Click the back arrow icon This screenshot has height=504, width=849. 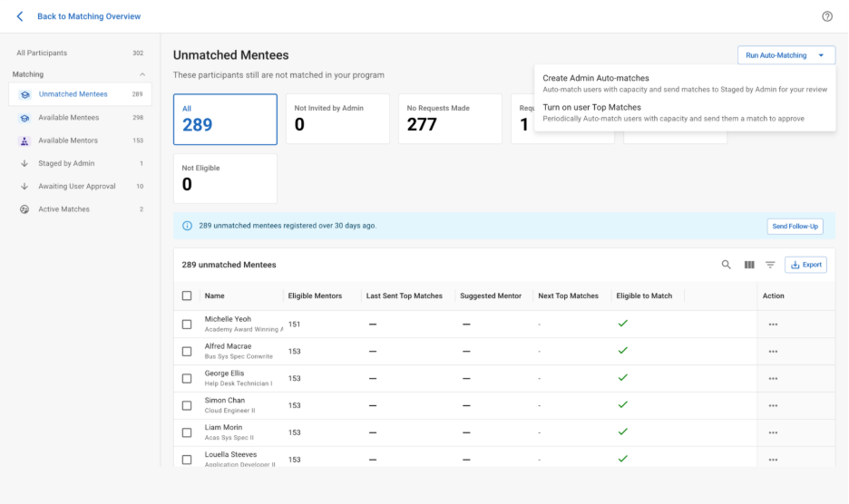click(x=20, y=16)
